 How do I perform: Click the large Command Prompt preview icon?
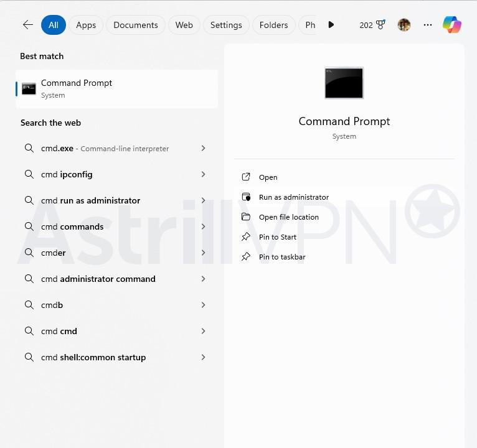click(x=344, y=83)
